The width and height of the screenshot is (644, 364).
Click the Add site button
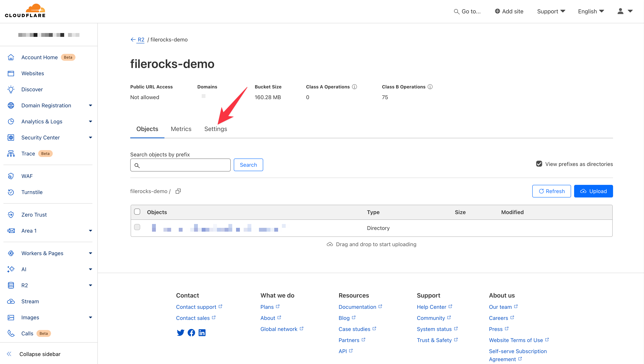pos(509,11)
